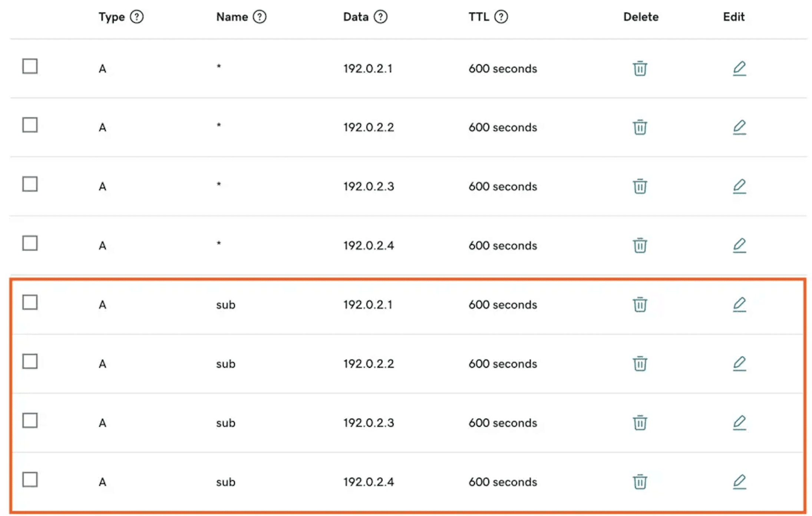Delete sub A record pointing to 192.0.2.3
Image resolution: width=812 pixels, height=516 pixels.
click(640, 423)
